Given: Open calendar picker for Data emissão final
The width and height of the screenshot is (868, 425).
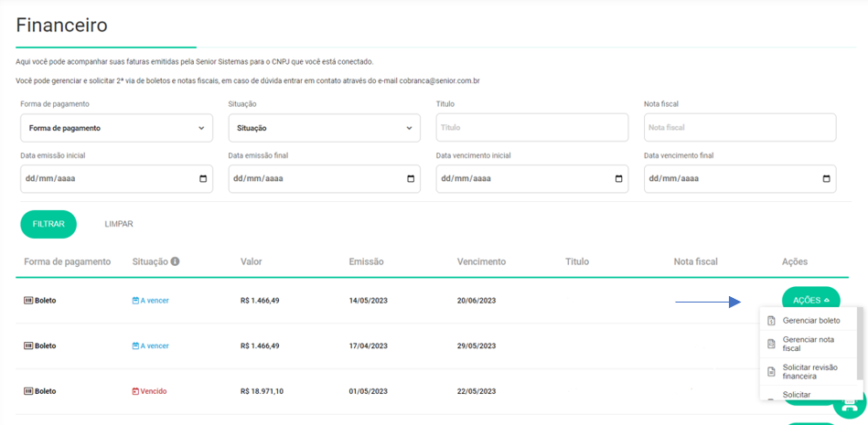Looking at the screenshot, I should pos(411,179).
